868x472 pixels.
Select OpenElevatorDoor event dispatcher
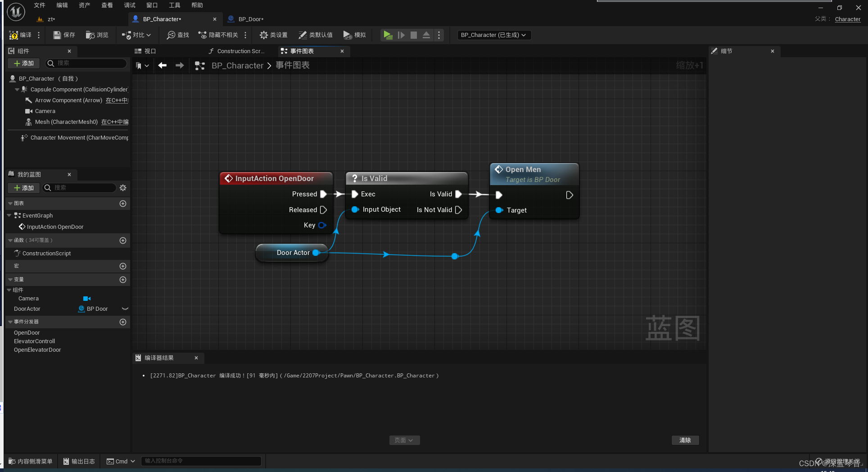[x=37, y=350]
